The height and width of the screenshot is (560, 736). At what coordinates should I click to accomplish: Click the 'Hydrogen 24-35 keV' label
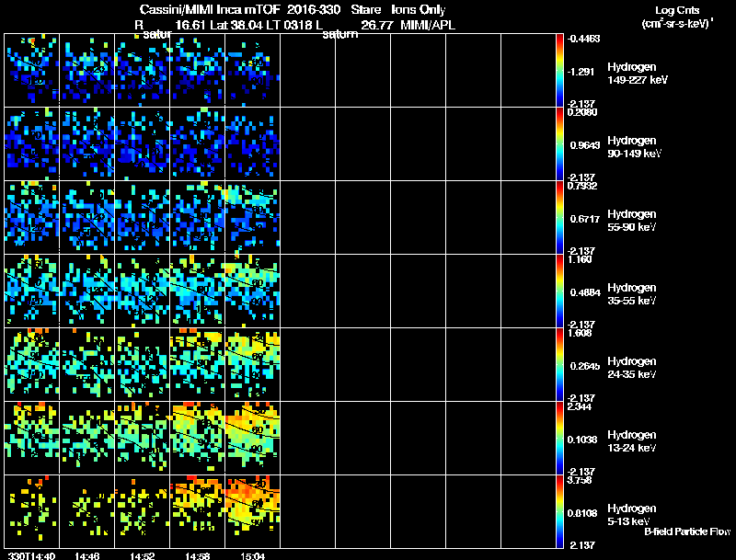click(632, 368)
